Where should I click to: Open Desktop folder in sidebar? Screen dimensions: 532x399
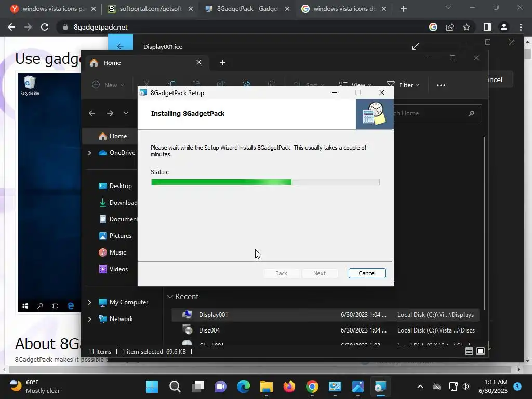115,186
